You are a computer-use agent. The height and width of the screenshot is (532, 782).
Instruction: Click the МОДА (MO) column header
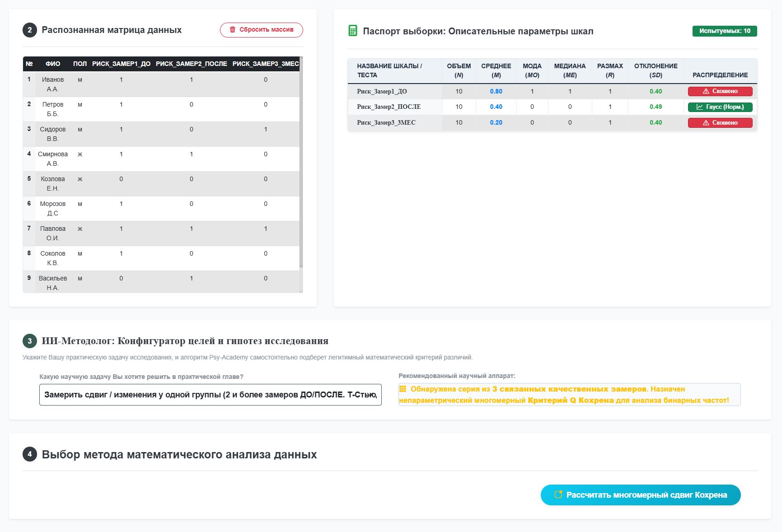(x=532, y=70)
